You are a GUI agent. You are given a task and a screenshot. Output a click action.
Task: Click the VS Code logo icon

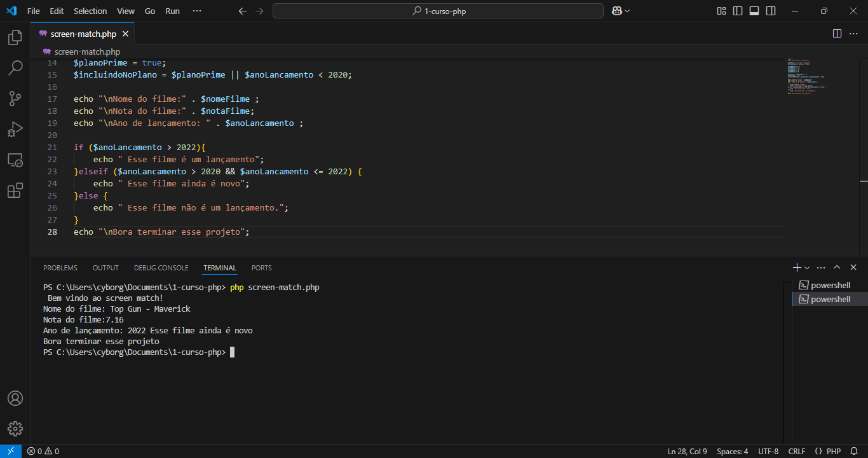pos(11,11)
